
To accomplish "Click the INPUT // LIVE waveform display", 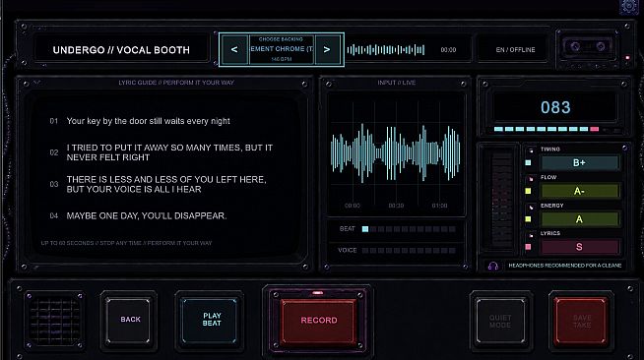I will pyautogui.click(x=396, y=153).
